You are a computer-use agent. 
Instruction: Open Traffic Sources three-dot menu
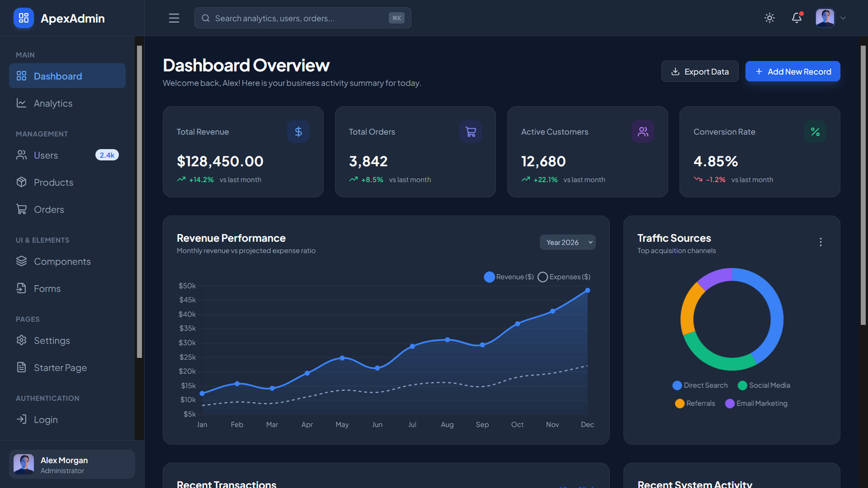tap(820, 242)
